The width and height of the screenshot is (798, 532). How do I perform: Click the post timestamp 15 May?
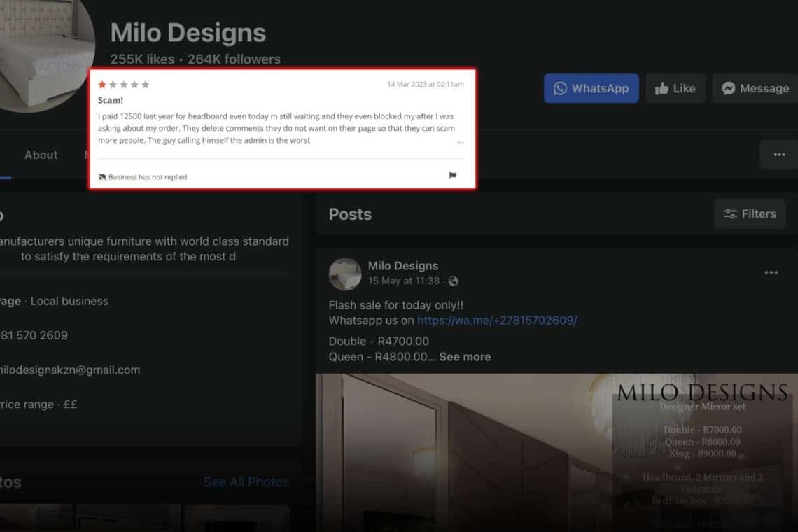point(403,281)
